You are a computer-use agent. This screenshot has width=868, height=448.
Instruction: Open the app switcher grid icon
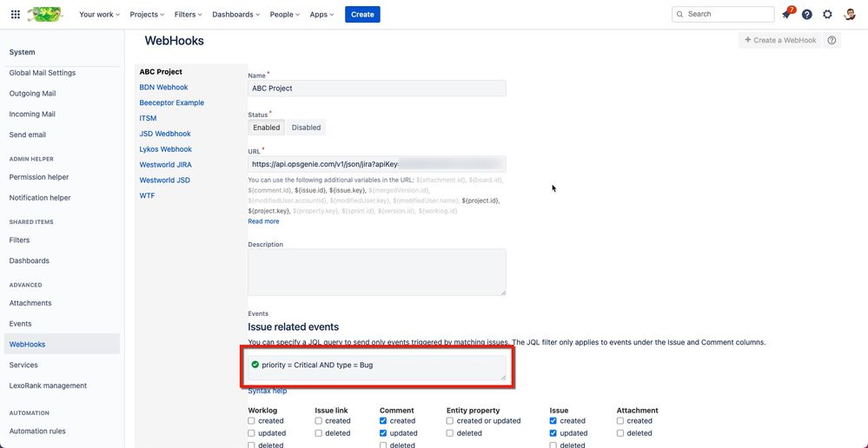pos(16,15)
